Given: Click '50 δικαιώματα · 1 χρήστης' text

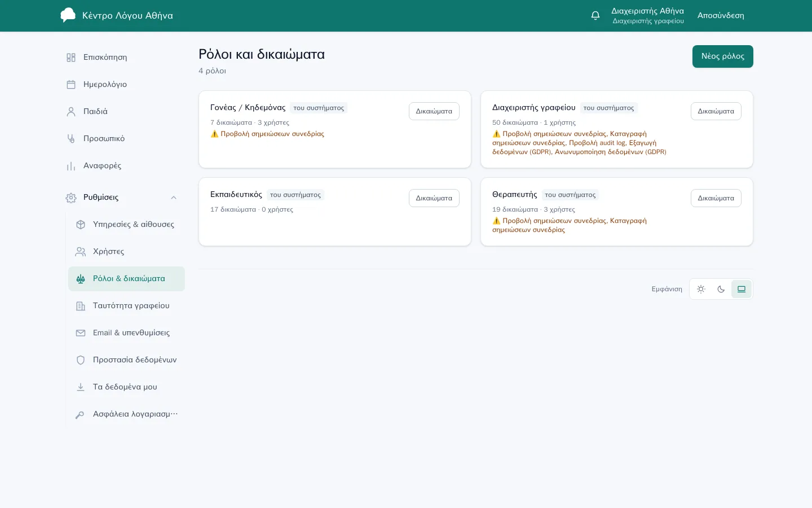Looking at the screenshot, I should click(534, 122).
